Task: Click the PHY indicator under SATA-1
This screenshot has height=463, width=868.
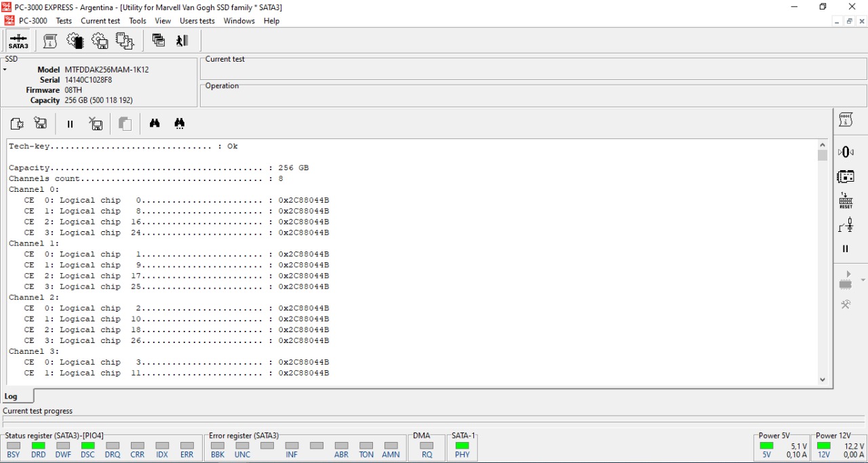Action: pos(462,446)
